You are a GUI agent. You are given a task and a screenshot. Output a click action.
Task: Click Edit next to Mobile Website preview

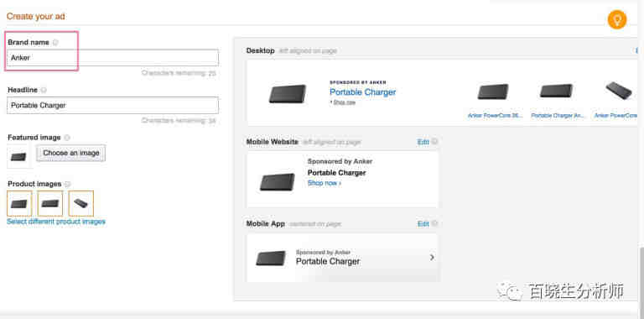point(423,142)
